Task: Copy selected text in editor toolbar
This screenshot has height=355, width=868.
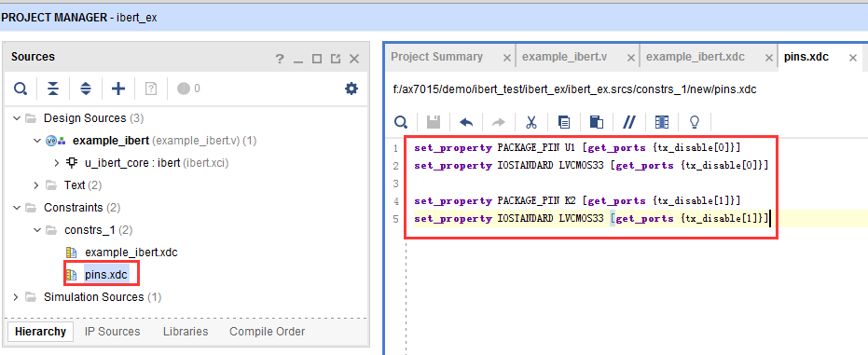Action: click(564, 122)
